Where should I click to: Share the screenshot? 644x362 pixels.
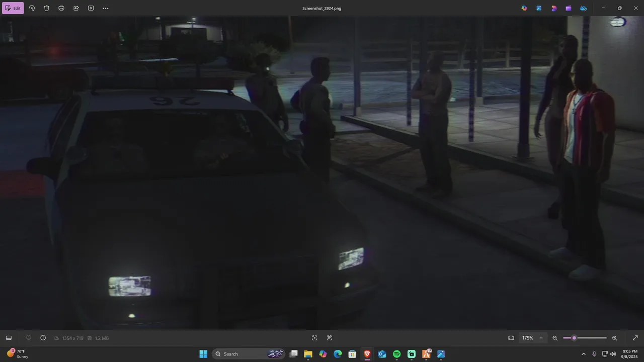tap(76, 8)
